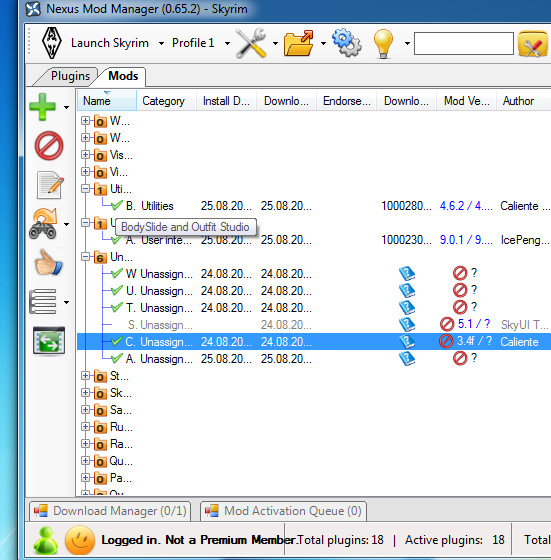The image size is (551, 560).
Task: Collapse the Un... category node
Action: click(85, 257)
